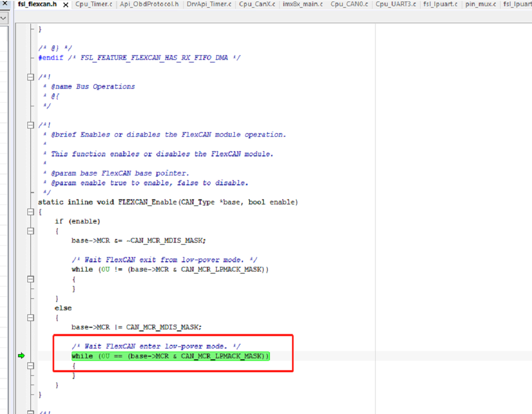Click 'FSL_FEATURE_FLEXCAN_HAS_RX_FIFO_DMA' comment text

tap(154, 58)
